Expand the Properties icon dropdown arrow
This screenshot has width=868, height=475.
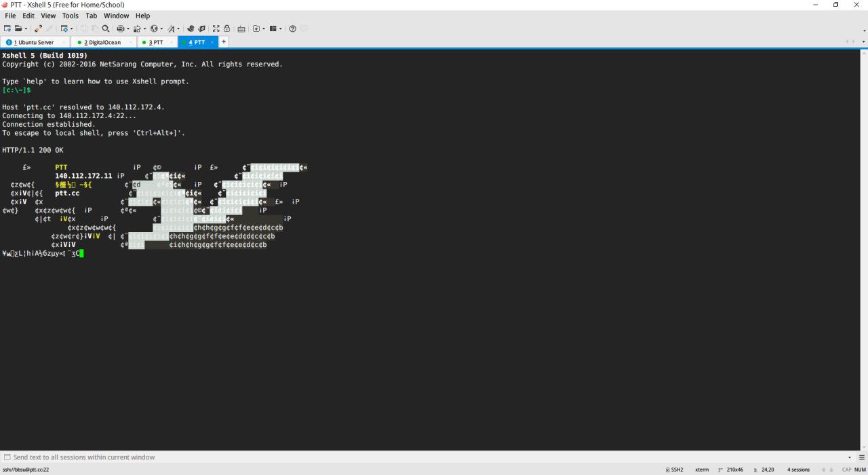(72, 28)
